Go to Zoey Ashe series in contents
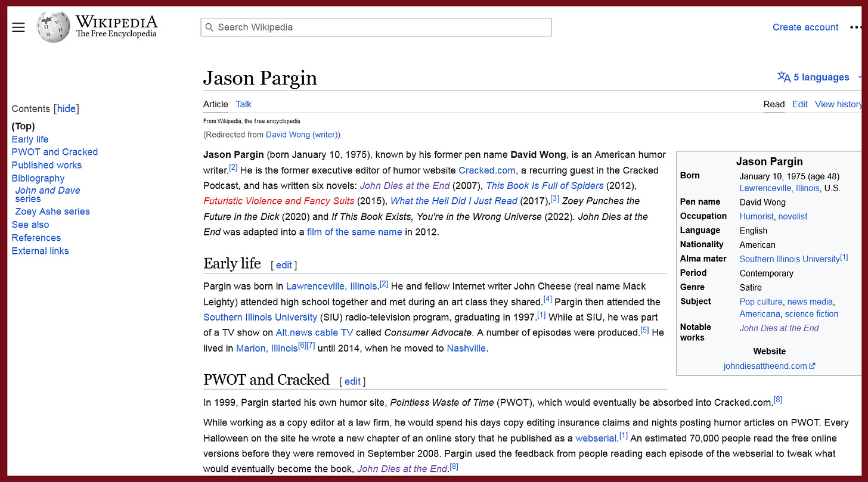The height and width of the screenshot is (482, 868). click(52, 211)
